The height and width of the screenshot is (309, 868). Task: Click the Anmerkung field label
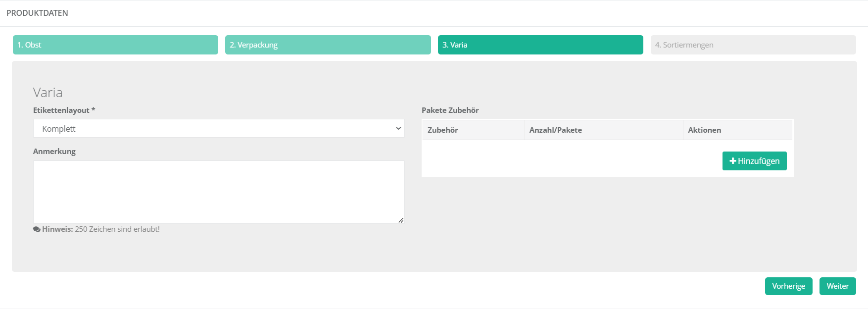[54, 152]
